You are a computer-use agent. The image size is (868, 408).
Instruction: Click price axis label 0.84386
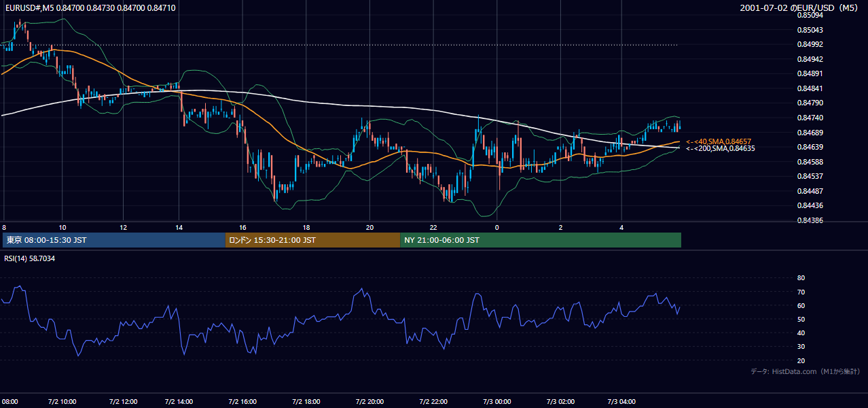(x=810, y=220)
